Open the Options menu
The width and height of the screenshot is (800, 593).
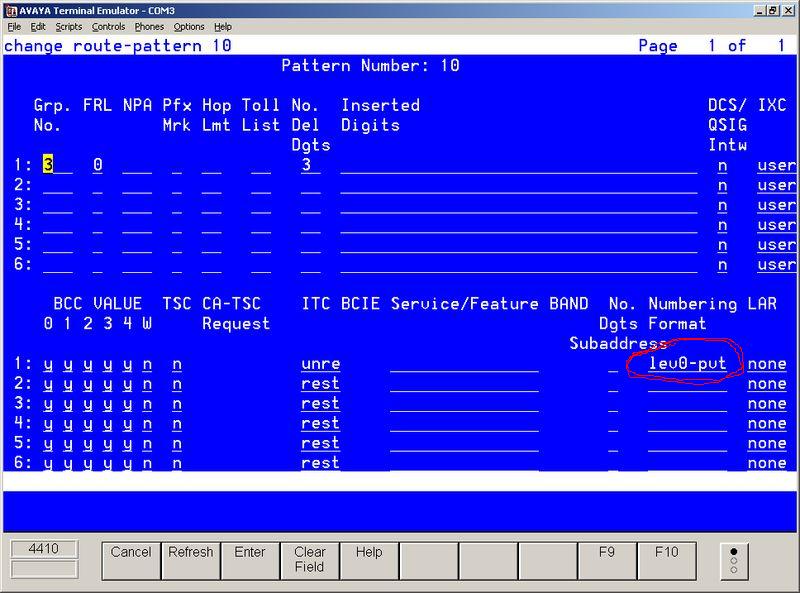[x=189, y=27]
